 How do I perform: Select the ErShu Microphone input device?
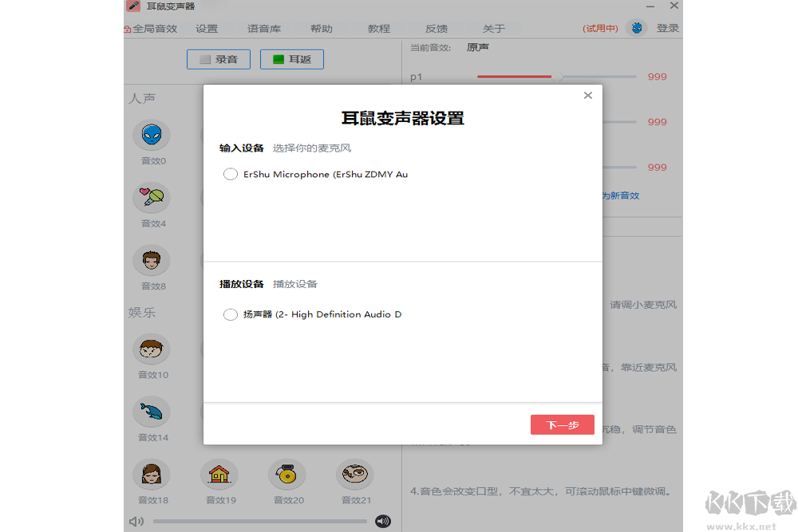231,174
